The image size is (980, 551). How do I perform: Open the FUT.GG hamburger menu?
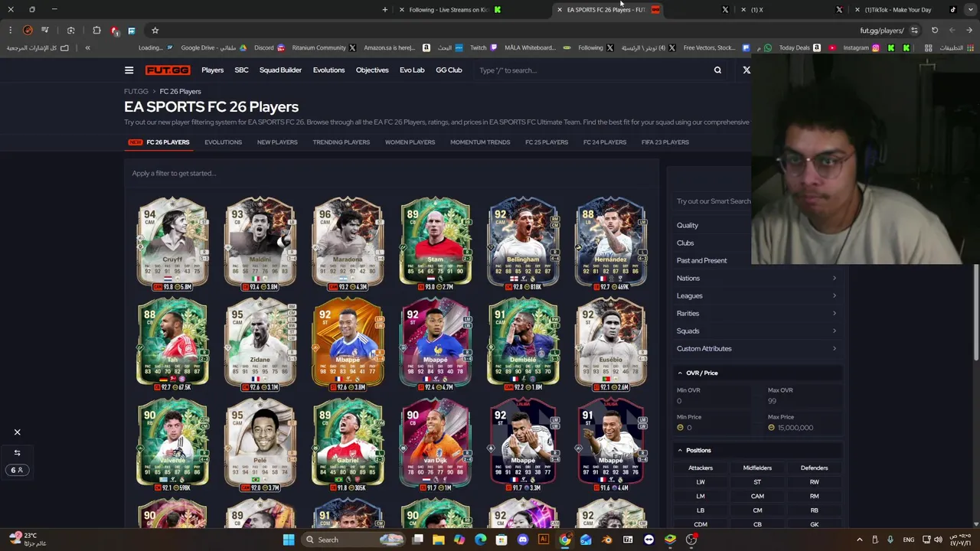pyautogui.click(x=129, y=70)
